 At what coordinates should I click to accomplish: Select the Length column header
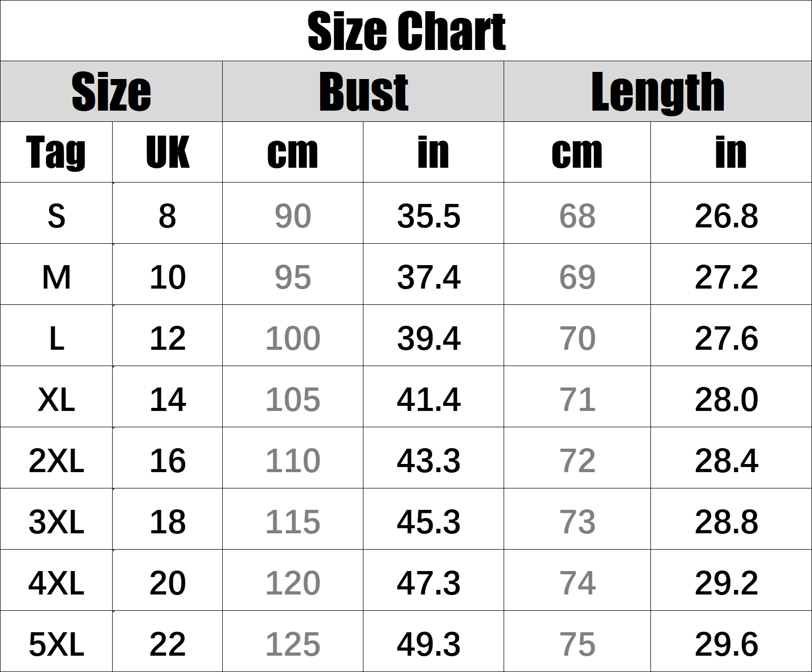[x=658, y=92]
